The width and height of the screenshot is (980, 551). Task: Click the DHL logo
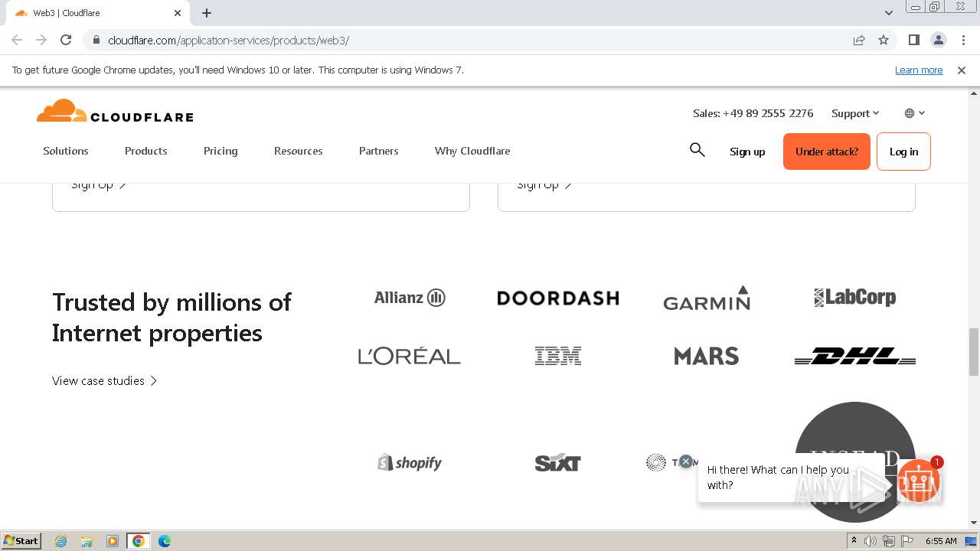855,356
